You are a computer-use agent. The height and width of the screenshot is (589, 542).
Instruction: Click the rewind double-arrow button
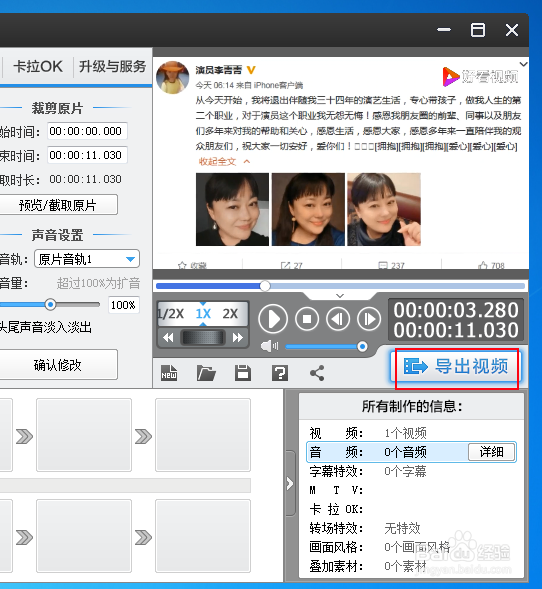(x=168, y=338)
